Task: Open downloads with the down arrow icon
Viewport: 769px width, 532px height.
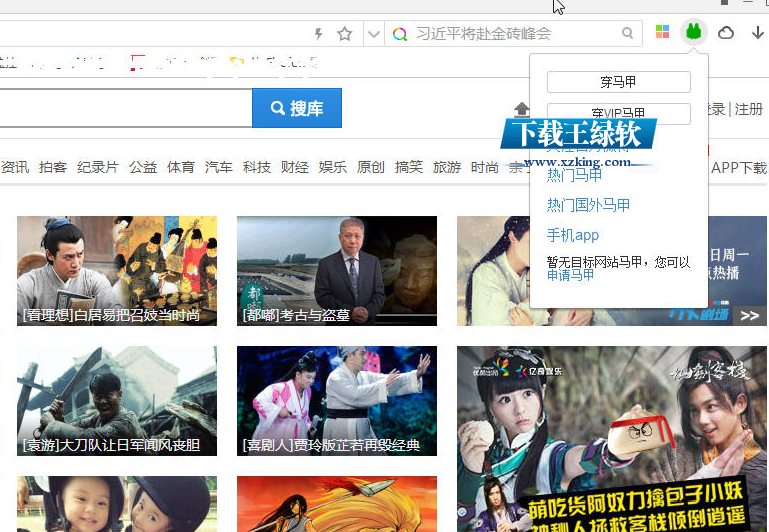Action: (x=758, y=33)
